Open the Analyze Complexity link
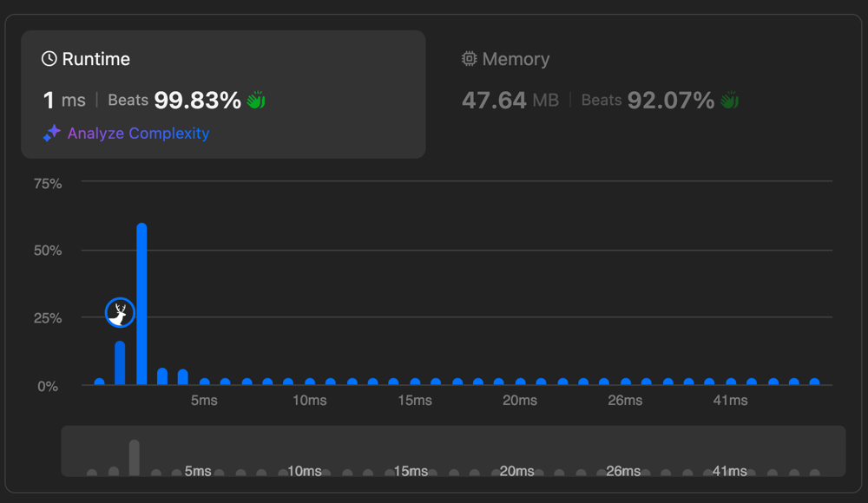Screen dimensions: 868x503 (x=138, y=134)
